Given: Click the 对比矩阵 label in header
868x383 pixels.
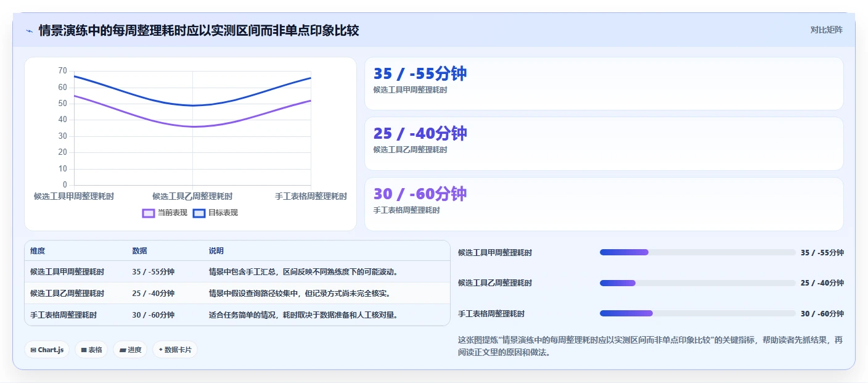Looking at the screenshot, I should (x=826, y=30).
